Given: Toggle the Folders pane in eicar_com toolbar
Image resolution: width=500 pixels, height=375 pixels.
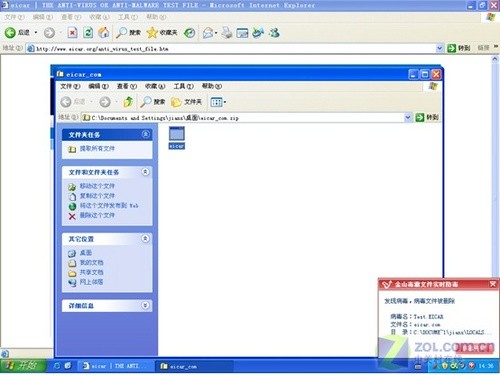Looking at the screenshot, I should tap(186, 102).
